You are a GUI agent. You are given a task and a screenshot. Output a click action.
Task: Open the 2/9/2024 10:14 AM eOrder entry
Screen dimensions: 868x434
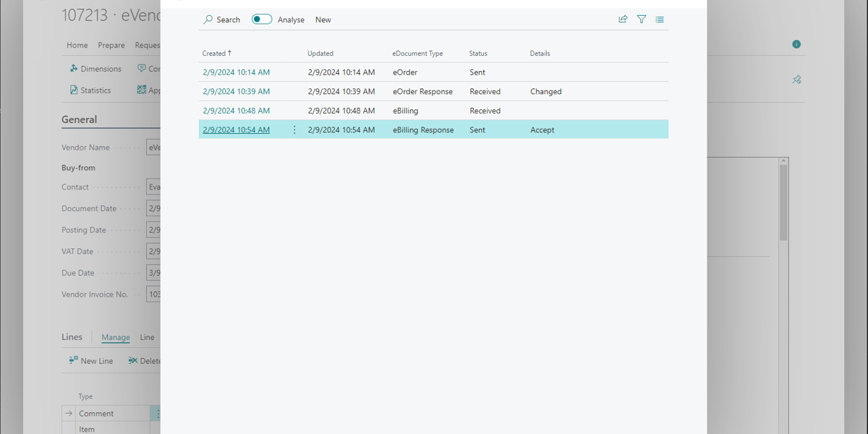point(237,72)
